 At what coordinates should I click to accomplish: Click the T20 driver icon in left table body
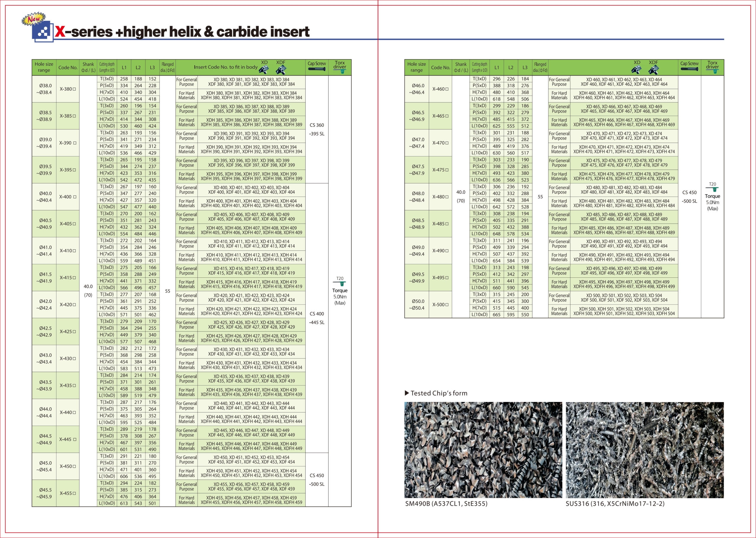click(x=340, y=283)
